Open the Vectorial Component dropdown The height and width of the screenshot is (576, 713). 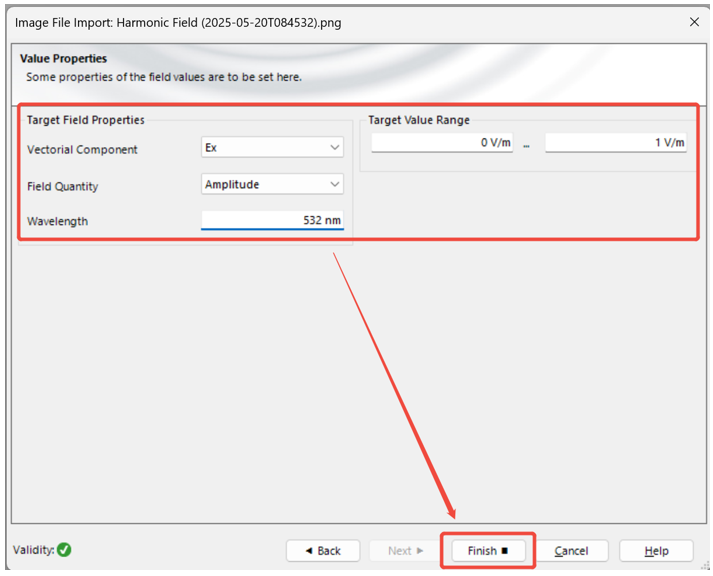point(272,148)
